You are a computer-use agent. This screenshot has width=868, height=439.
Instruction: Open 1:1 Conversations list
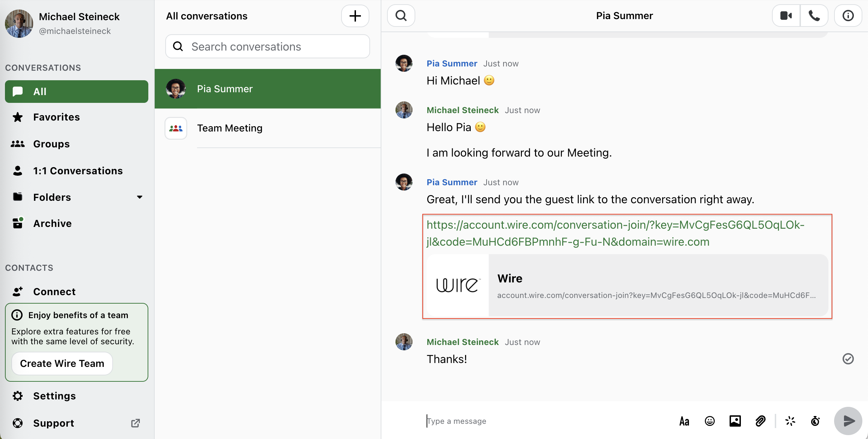pyautogui.click(x=77, y=171)
